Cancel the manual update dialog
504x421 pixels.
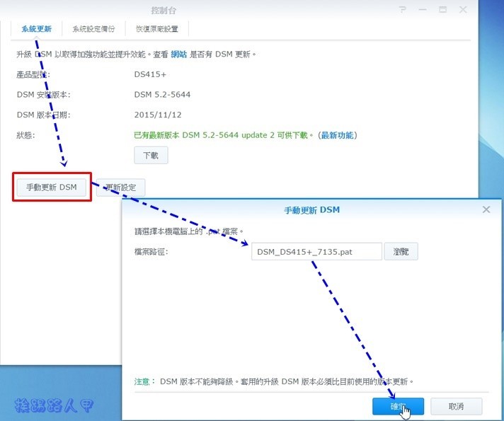click(456, 407)
